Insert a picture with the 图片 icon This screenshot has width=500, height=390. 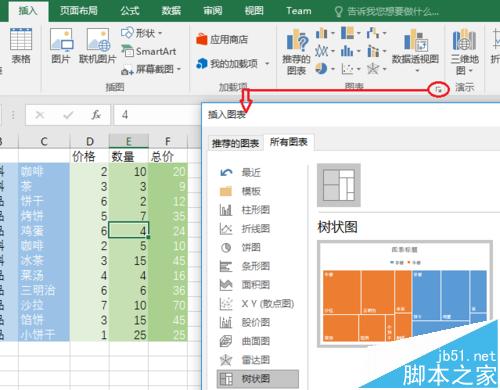pyautogui.click(x=61, y=46)
